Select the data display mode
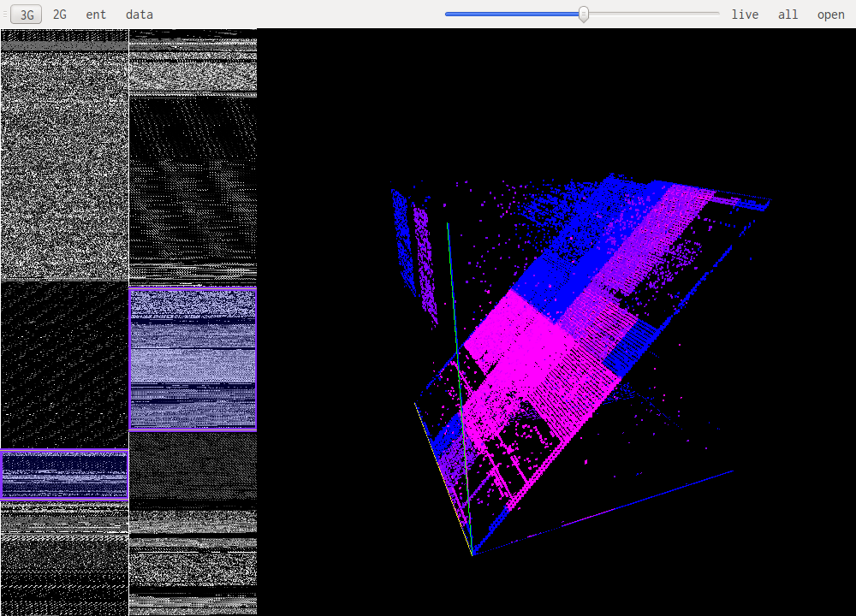Image resolution: width=856 pixels, height=616 pixels. (x=140, y=15)
